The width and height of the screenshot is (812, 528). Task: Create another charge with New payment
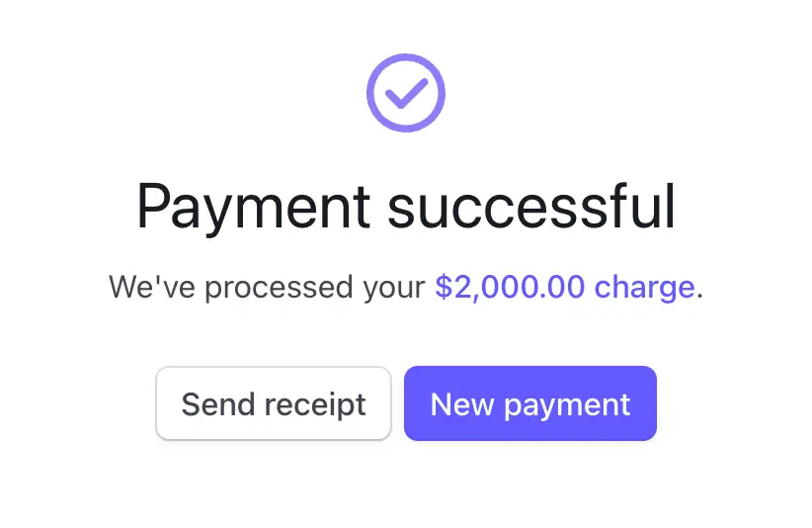530,403
